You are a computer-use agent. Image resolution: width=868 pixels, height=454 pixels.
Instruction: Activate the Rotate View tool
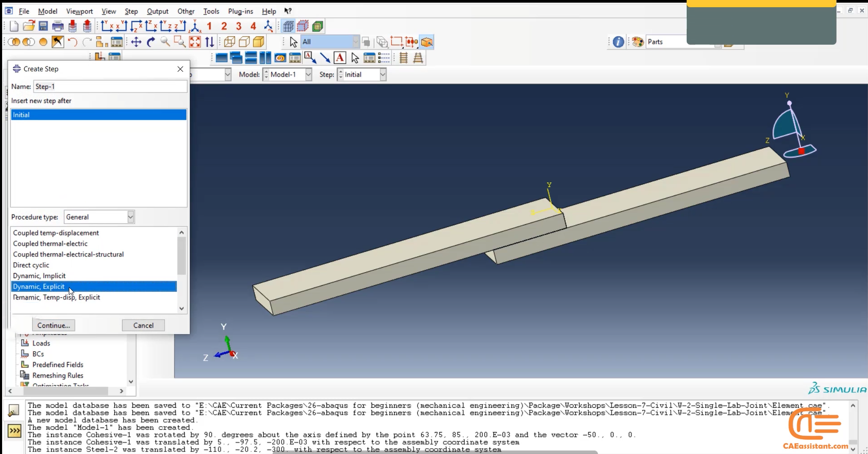click(x=151, y=42)
